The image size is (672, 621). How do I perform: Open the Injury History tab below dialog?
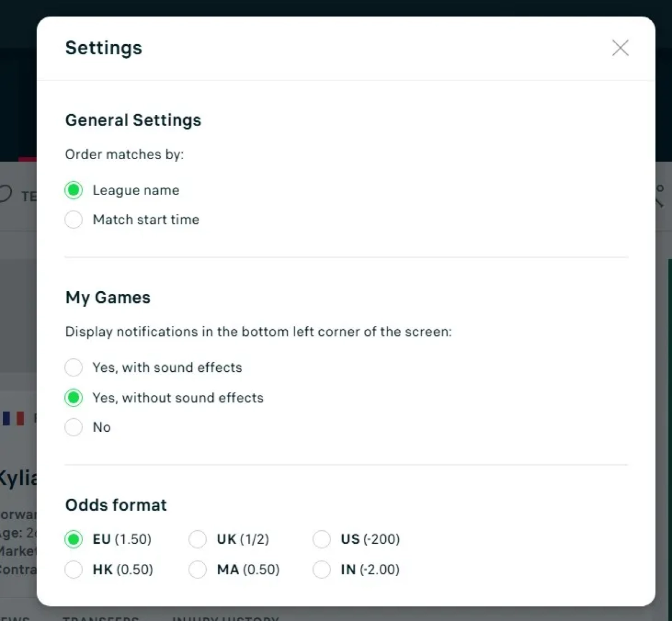coord(225,618)
